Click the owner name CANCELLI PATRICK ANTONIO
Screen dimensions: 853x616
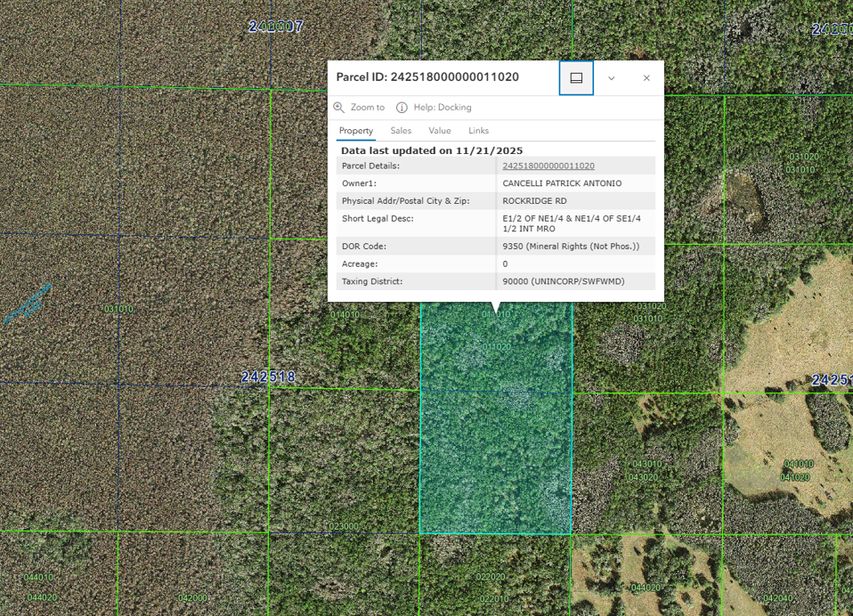(562, 183)
